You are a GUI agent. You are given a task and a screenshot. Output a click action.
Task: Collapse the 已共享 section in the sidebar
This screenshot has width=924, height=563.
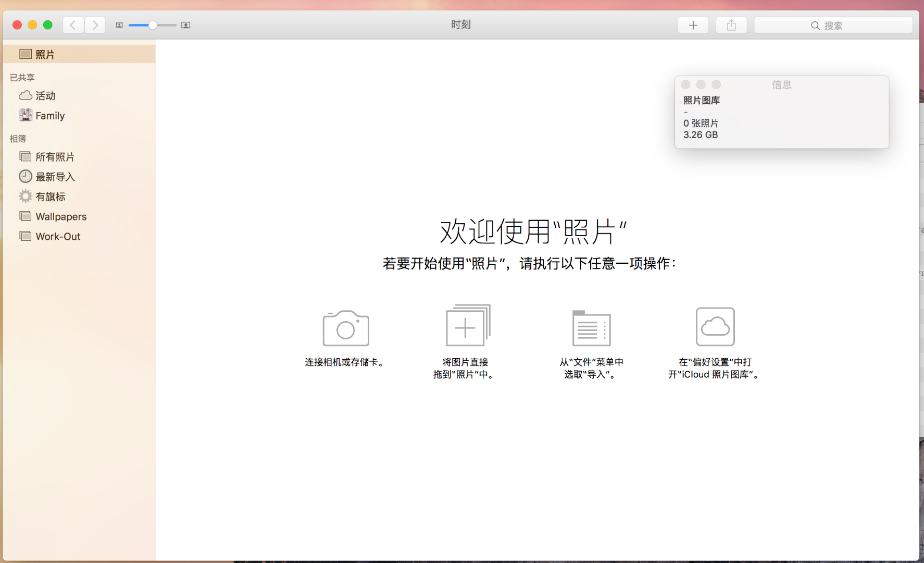[21, 77]
